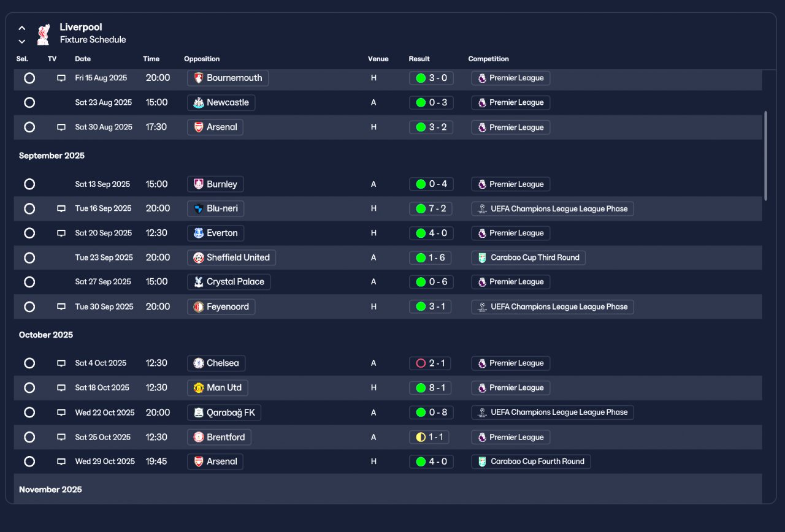Open Carabao Cup Third Round competition

pos(529,257)
